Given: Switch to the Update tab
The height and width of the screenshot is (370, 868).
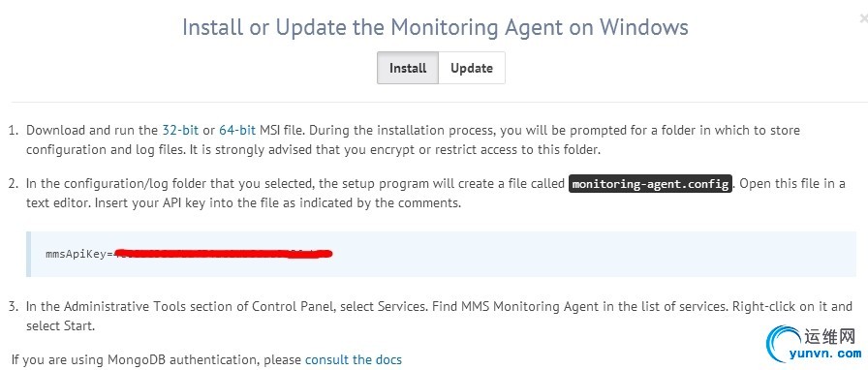Looking at the screenshot, I should coord(472,68).
